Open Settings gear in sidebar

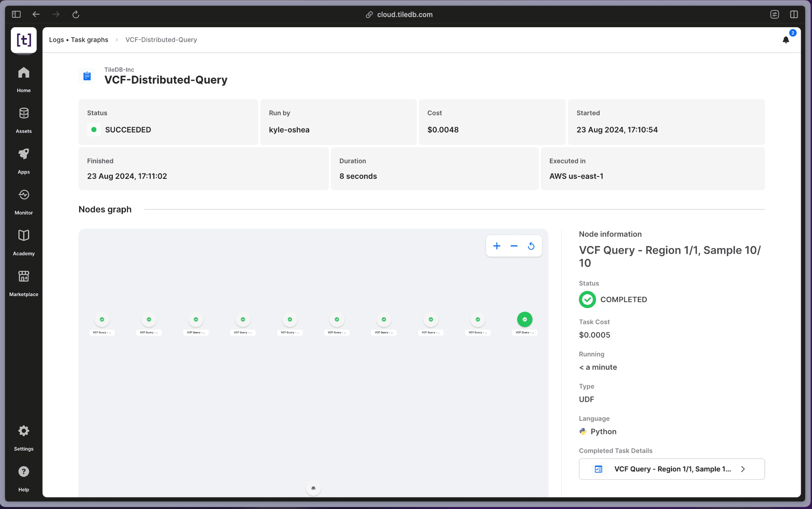24,431
